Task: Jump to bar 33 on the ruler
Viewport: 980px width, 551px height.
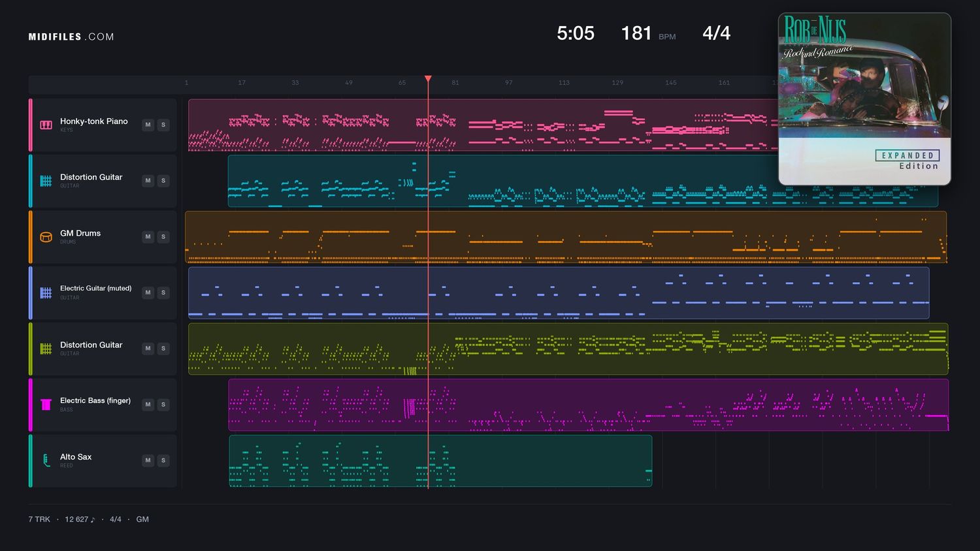Action: pos(295,83)
